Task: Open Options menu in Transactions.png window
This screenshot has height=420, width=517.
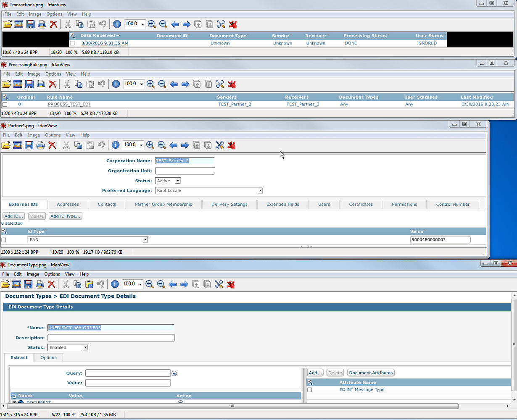Action: click(55, 14)
